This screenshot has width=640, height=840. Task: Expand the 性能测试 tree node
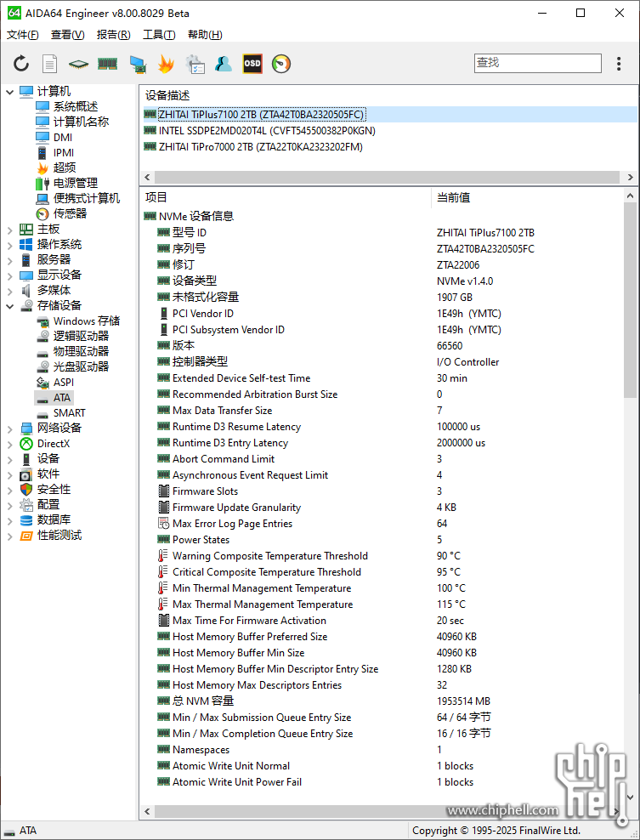pos(10,536)
